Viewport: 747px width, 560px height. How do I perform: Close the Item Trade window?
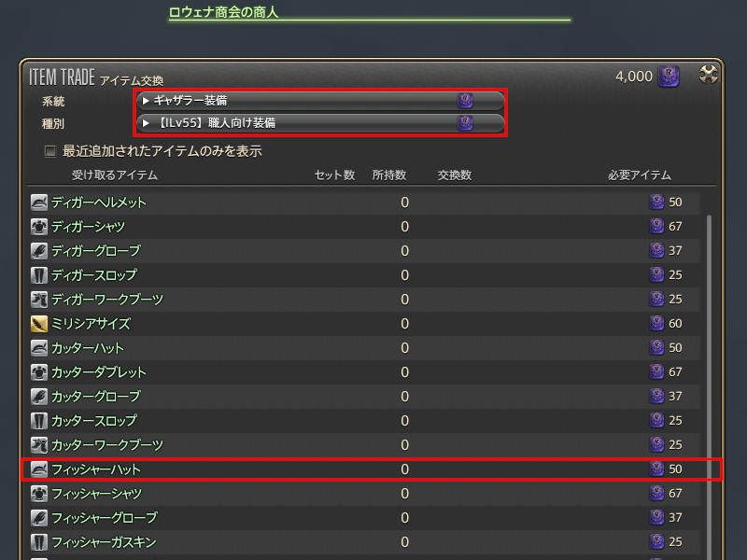pyautogui.click(x=709, y=75)
